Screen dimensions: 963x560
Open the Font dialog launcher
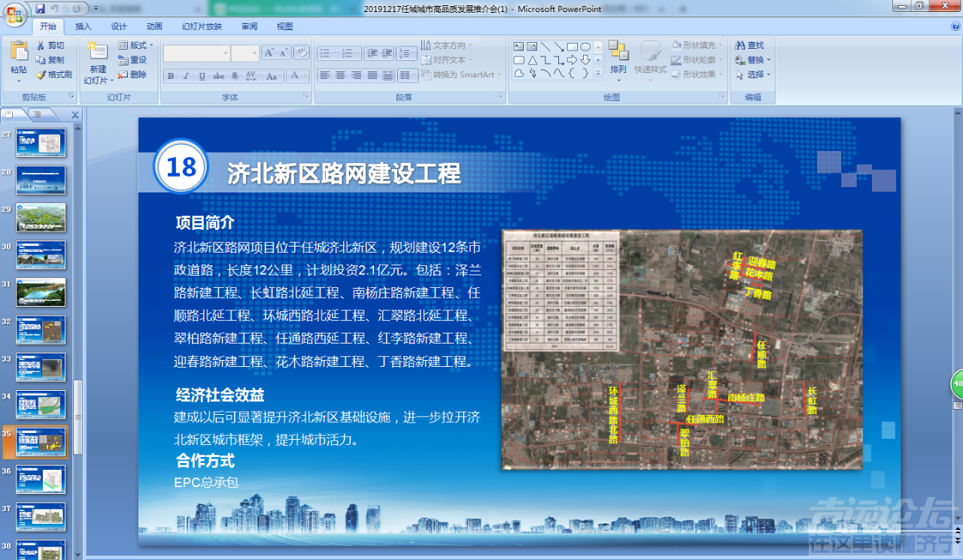click(306, 97)
